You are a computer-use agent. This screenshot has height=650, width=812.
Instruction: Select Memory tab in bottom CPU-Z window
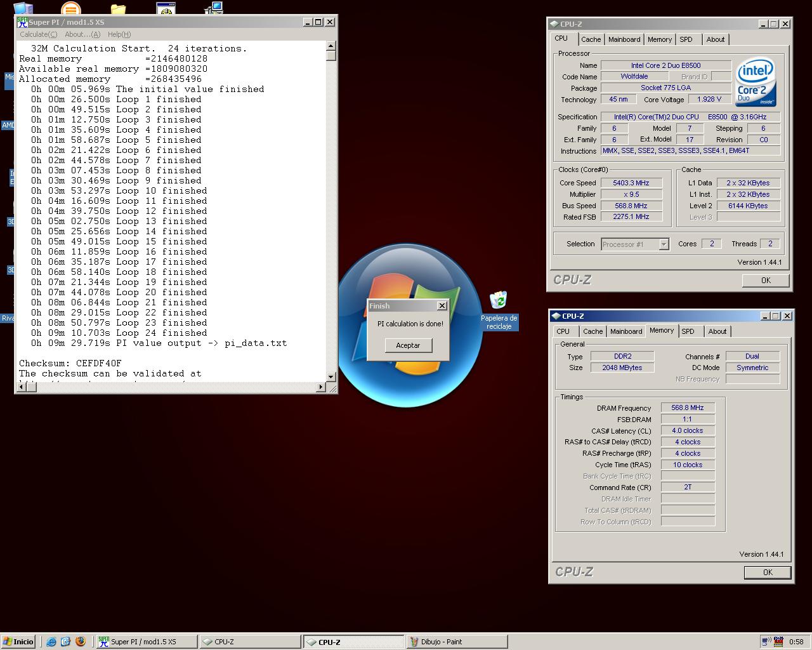[x=662, y=331]
